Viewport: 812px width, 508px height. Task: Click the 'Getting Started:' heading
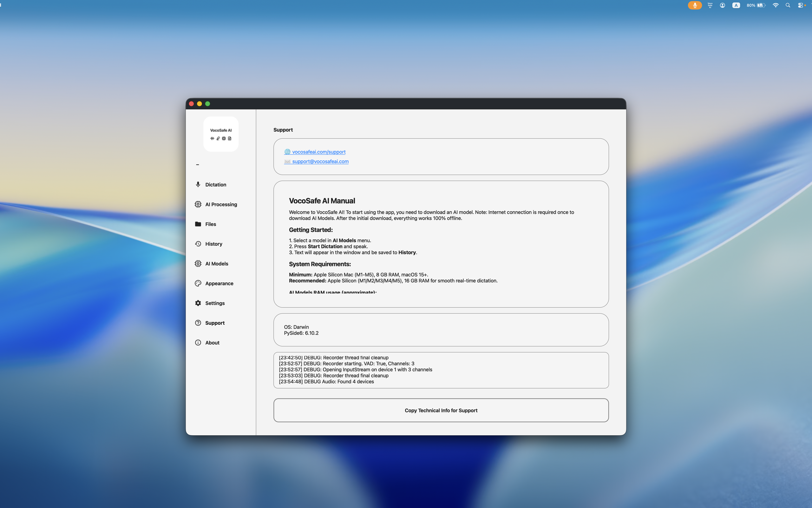pyautogui.click(x=311, y=230)
